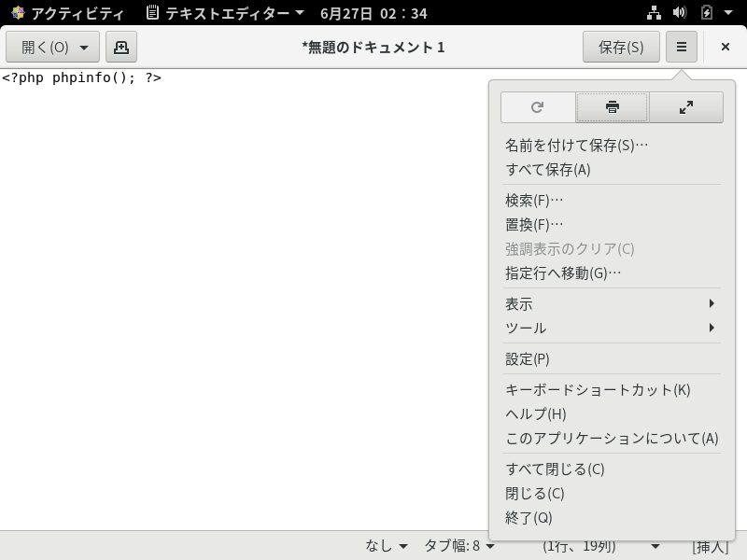
Task: Enter fullscreen using the expand arrows icon
Action: click(686, 107)
